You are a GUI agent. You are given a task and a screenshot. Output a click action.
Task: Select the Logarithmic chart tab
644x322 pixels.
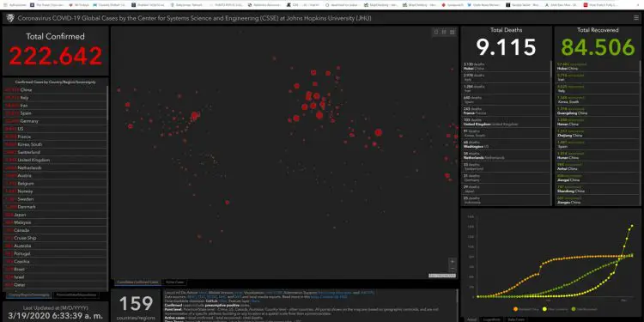point(492,319)
